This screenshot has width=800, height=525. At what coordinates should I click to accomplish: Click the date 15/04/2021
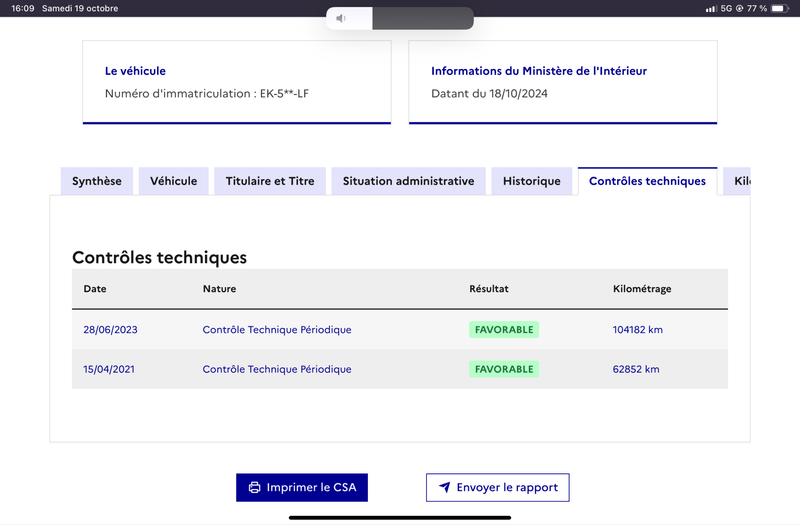click(109, 369)
